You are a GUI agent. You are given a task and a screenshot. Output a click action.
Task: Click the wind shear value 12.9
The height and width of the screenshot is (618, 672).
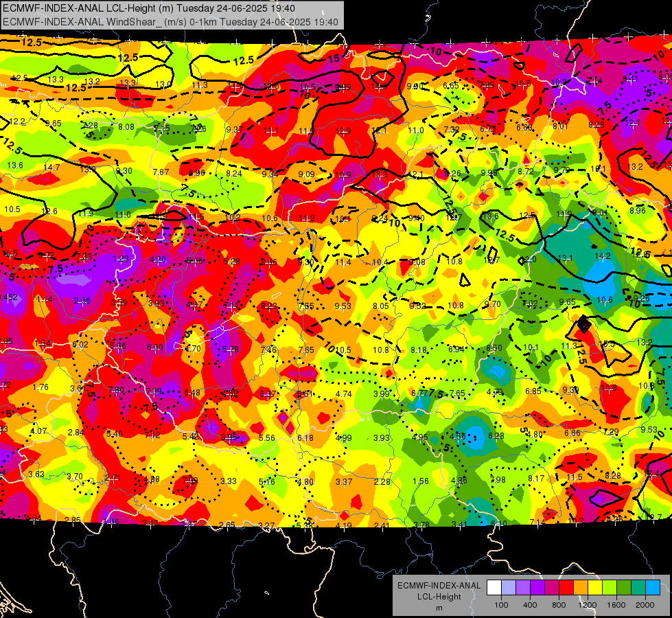click(343, 130)
